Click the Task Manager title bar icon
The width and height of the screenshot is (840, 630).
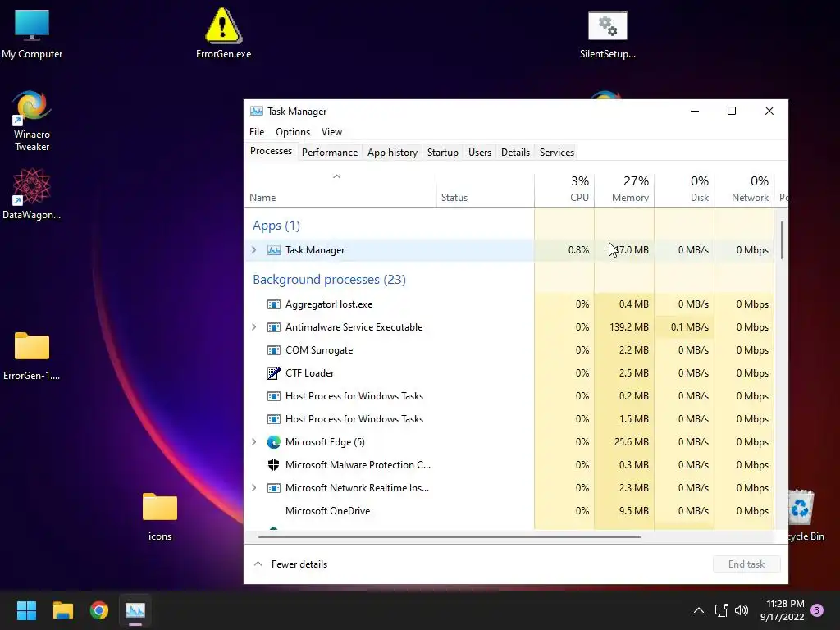(x=257, y=112)
